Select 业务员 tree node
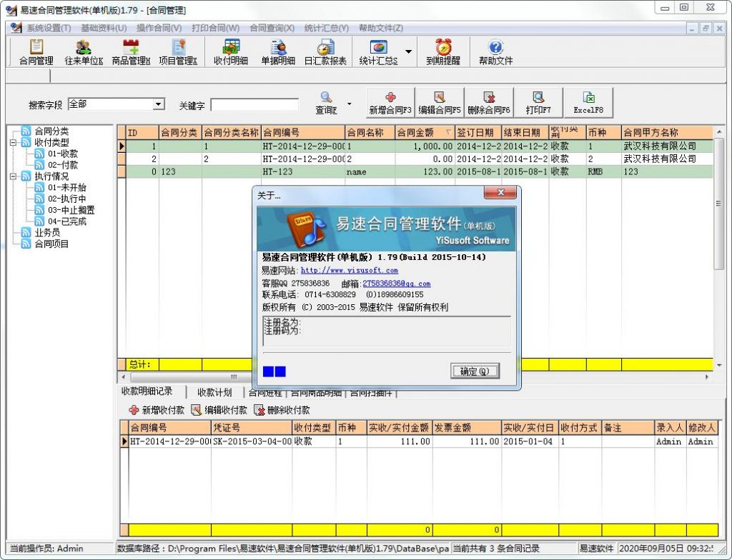 (47, 232)
